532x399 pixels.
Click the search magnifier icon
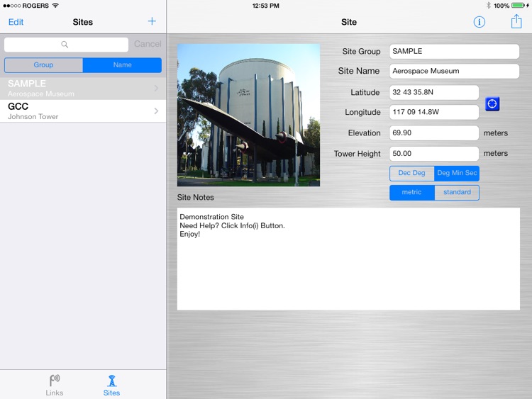coord(65,45)
